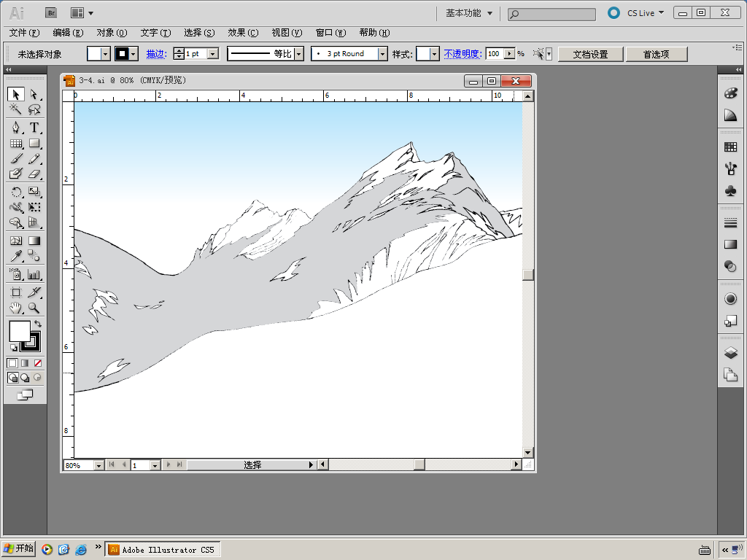Select the Paintbrush tool
The height and width of the screenshot is (560, 747).
[x=16, y=158]
